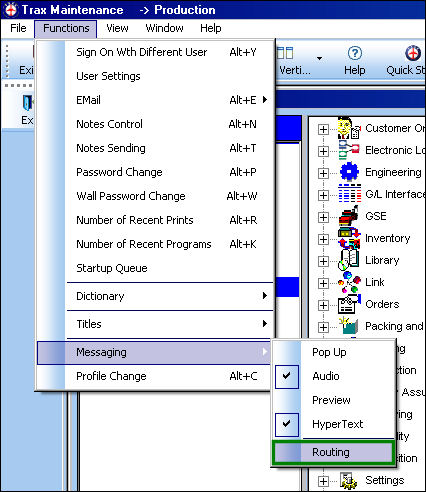Click the Quick Start toolbar icon
Viewport: 426px width, 492px height.
tap(413, 53)
